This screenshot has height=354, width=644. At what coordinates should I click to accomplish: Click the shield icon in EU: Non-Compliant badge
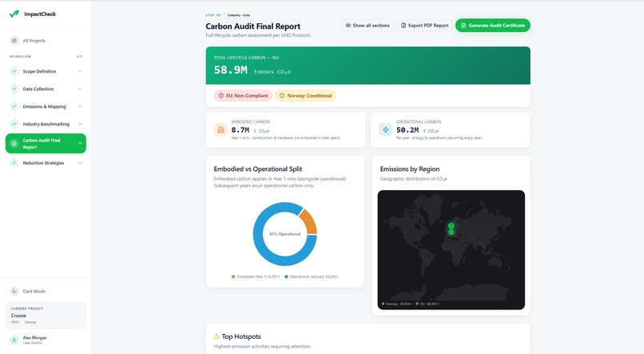pyautogui.click(x=221, y=96)
